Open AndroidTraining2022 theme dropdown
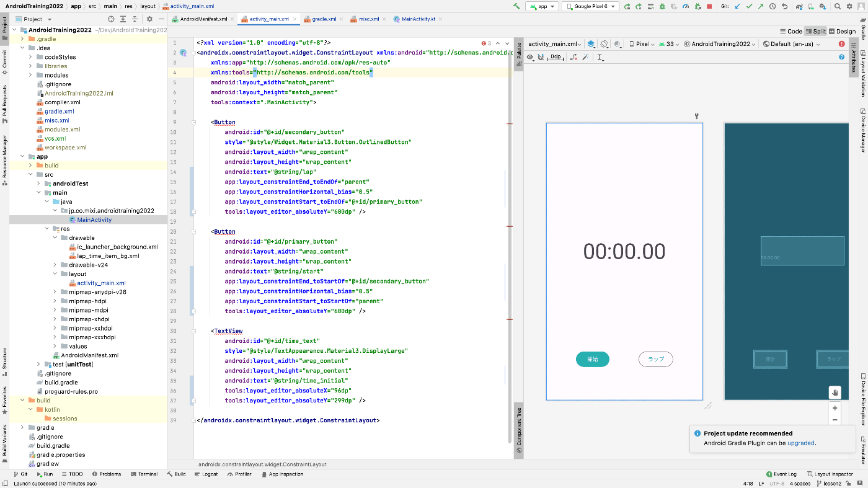Viewport: 868px width, 488px height. click(720, 44)
